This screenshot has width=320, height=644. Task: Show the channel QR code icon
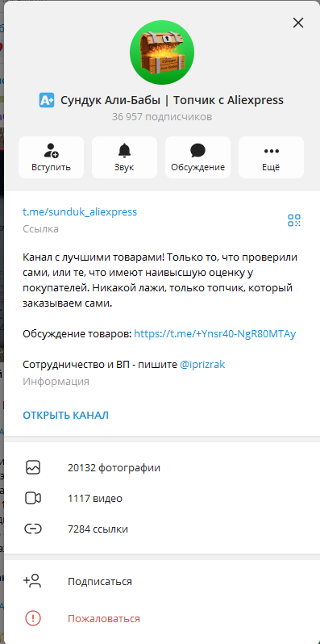(x=294, y=220)
